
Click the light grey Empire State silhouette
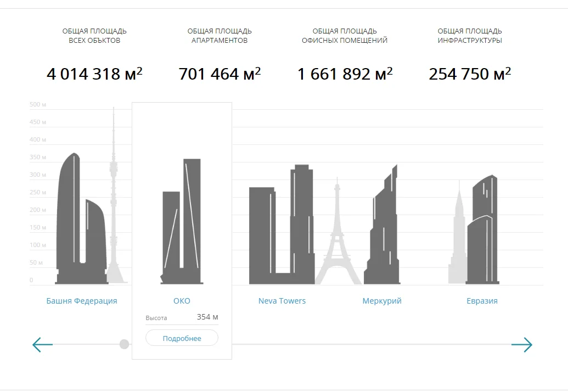[x=458, y=232]
